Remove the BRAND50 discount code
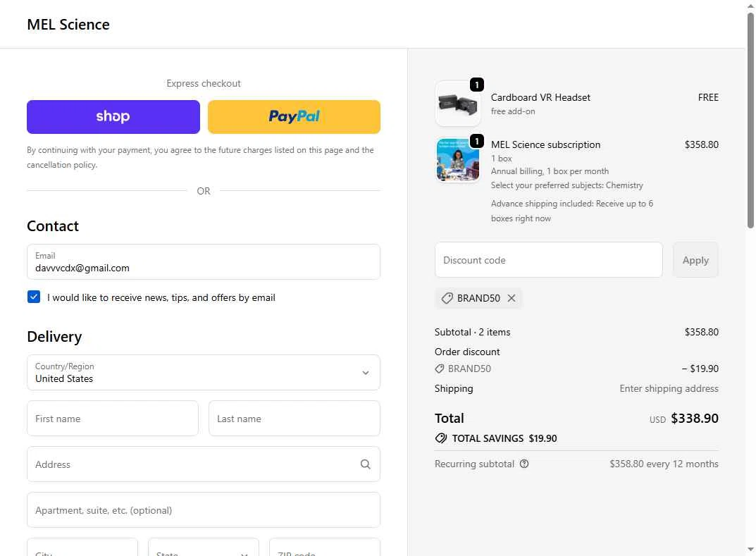 point(512,298)
